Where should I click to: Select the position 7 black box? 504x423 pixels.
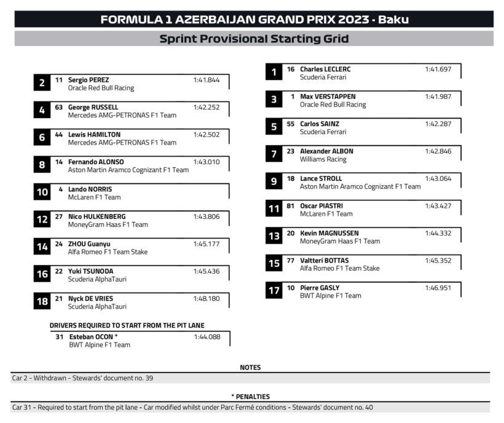(x=274, y=154)
